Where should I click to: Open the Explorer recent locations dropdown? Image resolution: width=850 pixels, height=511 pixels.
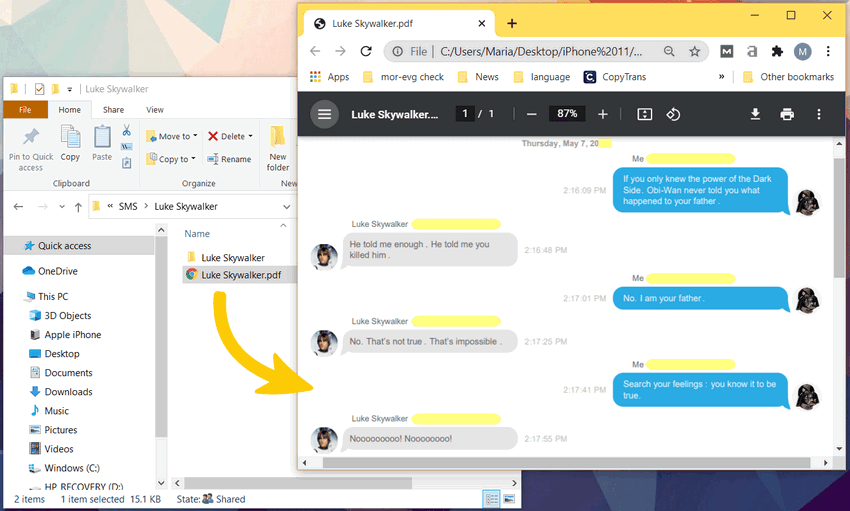[62, 207]
